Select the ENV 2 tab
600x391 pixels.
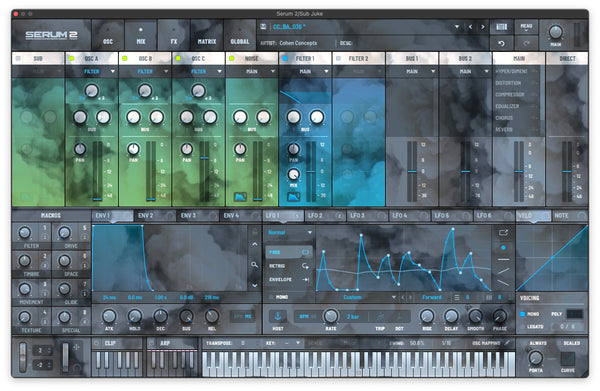pyautogui.click(x=155, y=215)
